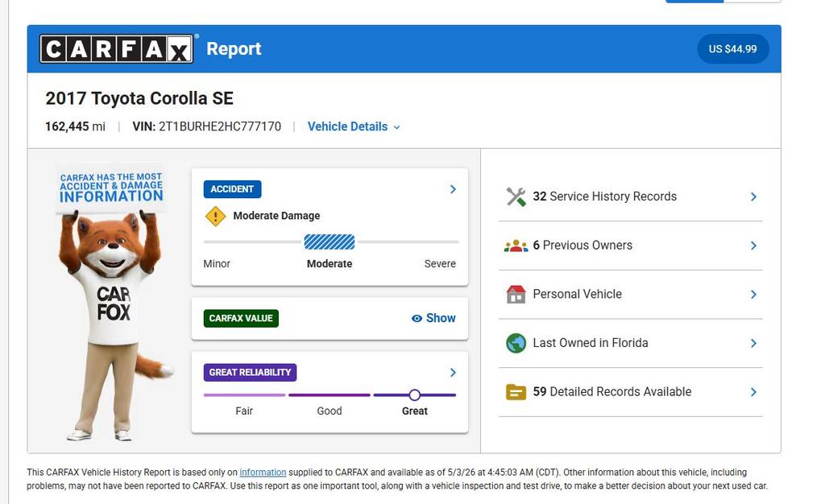This screenshot has width=825, height=504.
Task: Click the CARFAX logo in the header
Action: [117, 49]
